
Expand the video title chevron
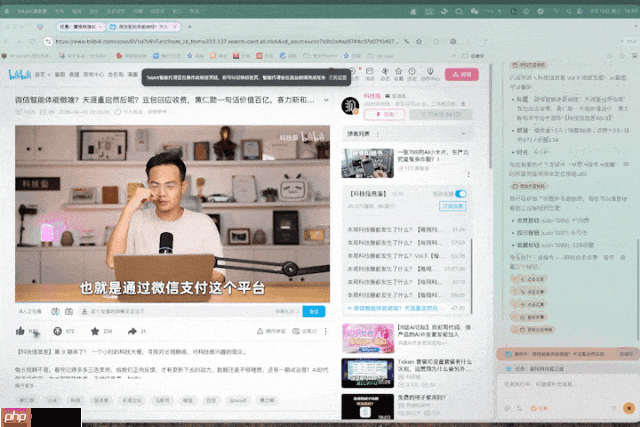pos(326,100)
